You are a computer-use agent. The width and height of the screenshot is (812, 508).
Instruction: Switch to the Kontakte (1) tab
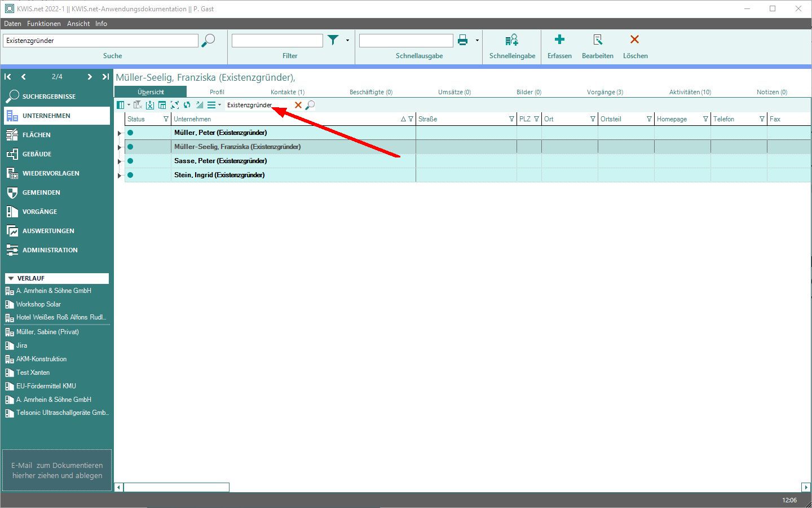point(288,92)
